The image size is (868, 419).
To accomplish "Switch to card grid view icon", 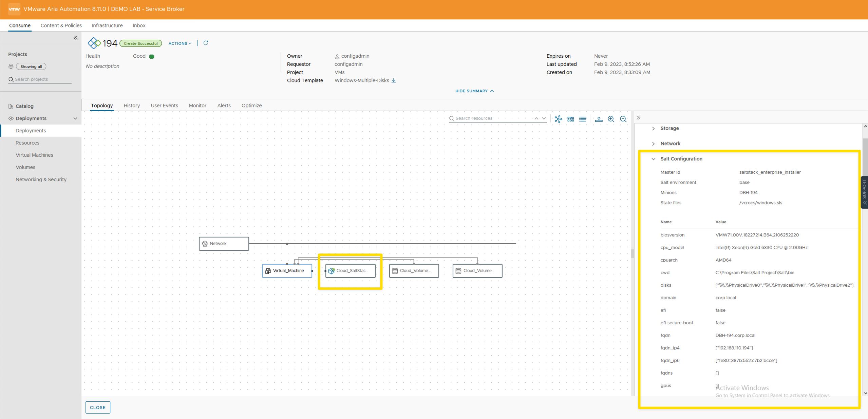I will click(570, 119).
